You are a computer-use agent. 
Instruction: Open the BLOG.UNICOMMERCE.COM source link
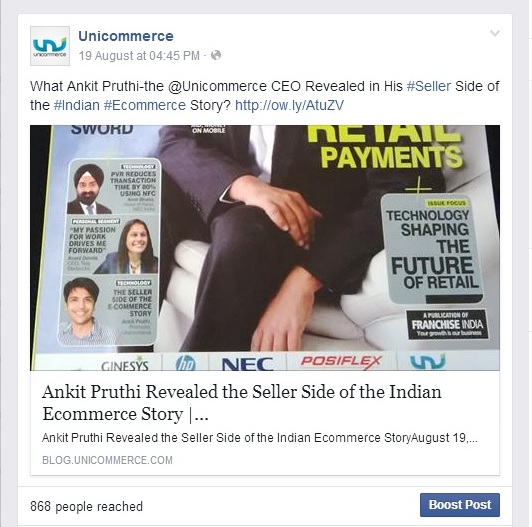click(x=107, y=460)
